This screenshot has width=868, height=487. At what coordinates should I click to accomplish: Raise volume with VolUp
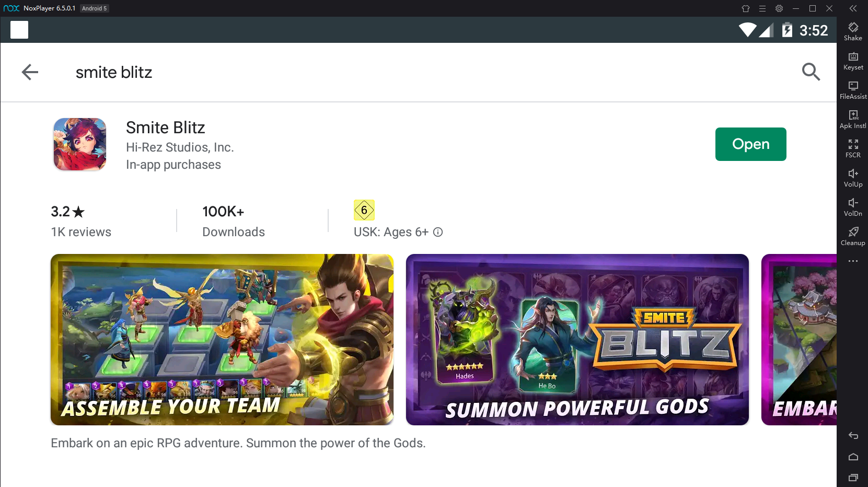point(853,178)
